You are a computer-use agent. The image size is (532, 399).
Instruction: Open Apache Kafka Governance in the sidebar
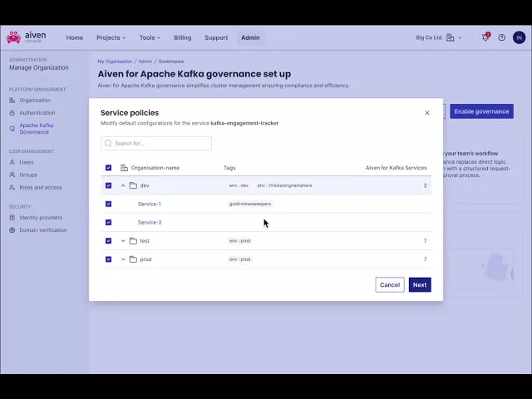(37, 129)
